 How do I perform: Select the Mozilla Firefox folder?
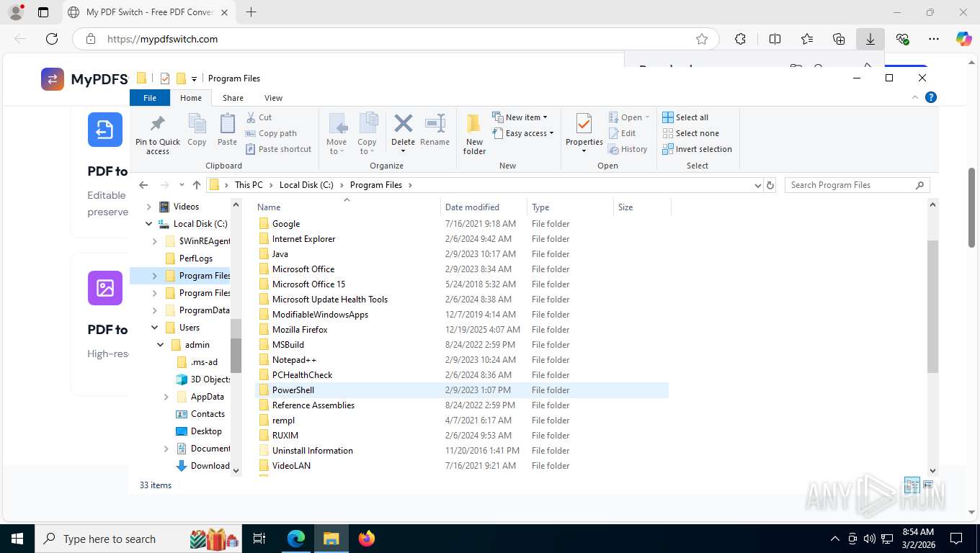tap(462, 330)
